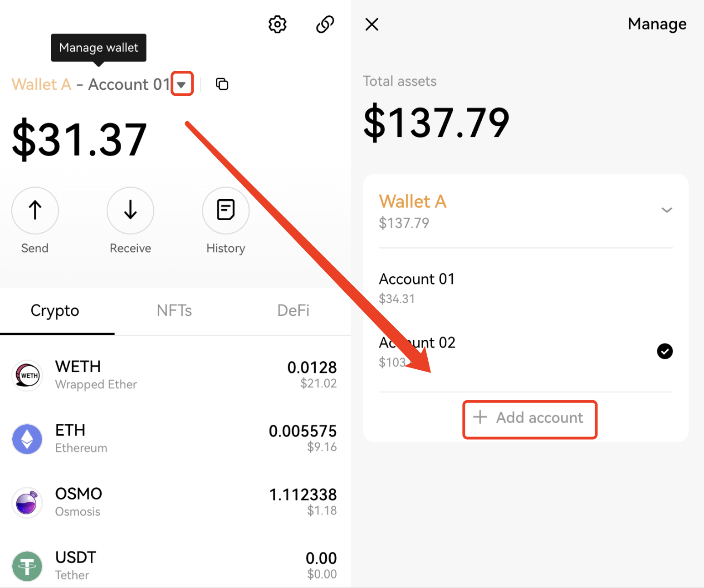Copy wallet address using copy icon
Viewport: 704px width, 588px height.
tap(222, 84)
